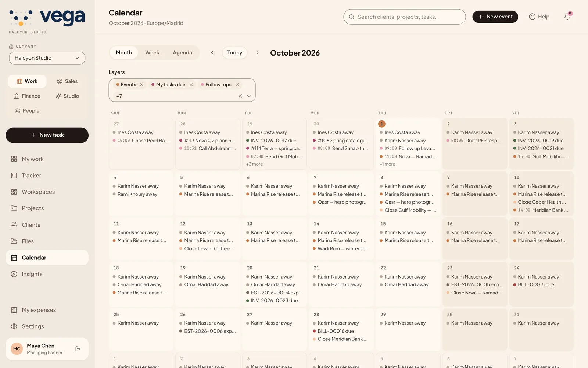Click the My work grid icon
The width and height of the screenshot is (588, 368).
[x=14, y=159]
